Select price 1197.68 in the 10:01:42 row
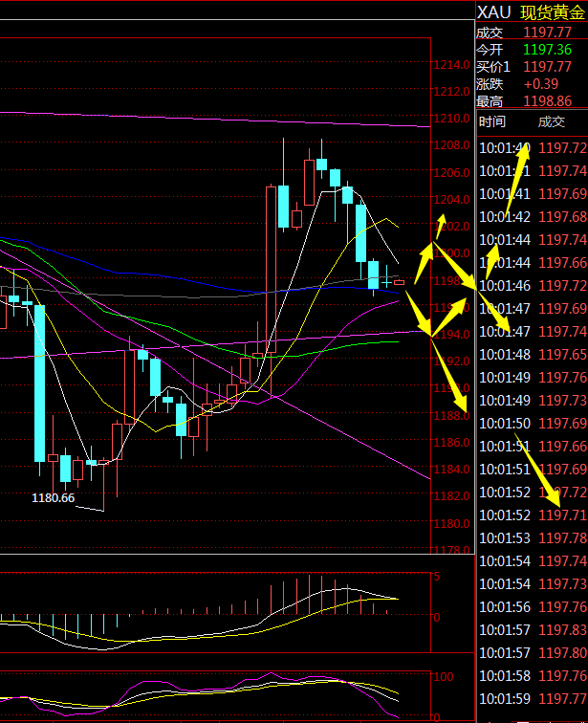 (563, 216)
